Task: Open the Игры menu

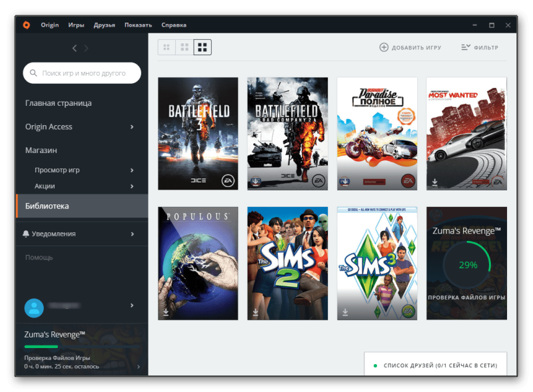Action: 76,25
